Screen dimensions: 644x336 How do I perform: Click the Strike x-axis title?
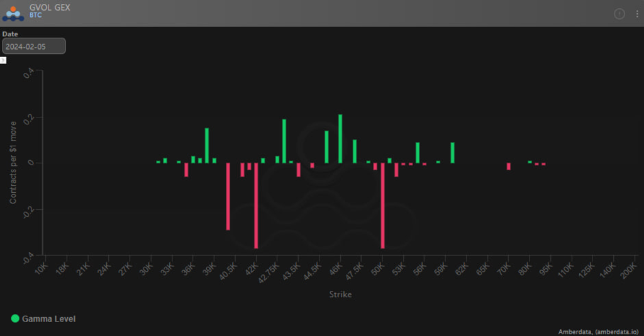pyautogui.click(x=340, y=295)
